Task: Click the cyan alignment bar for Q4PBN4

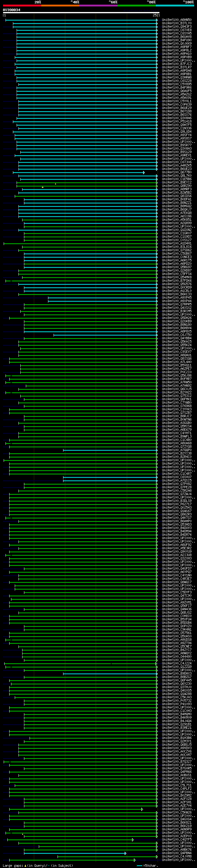Action: [x=75, y=854]
